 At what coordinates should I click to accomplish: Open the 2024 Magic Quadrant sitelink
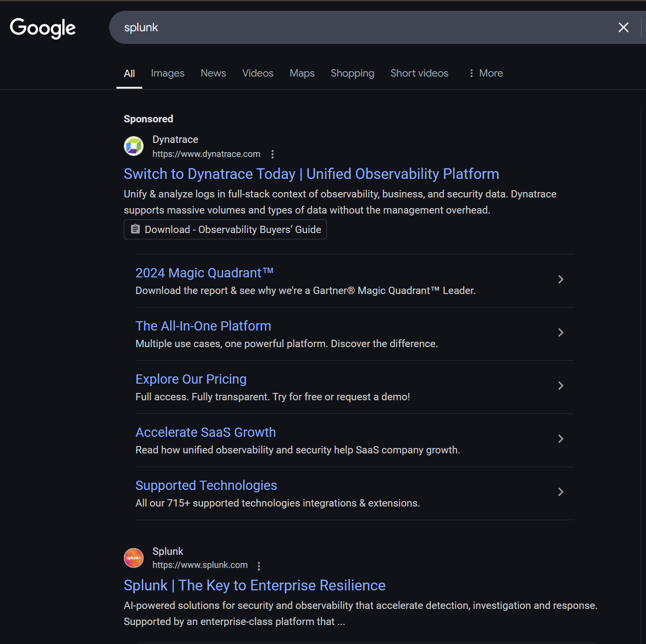click(204, 273)
